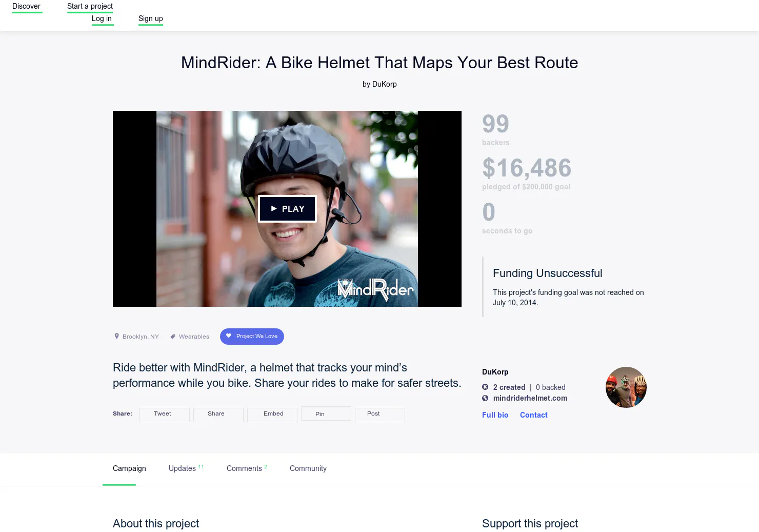Open the Log in link
Screen dimensions: 759x532
tap(102, 18)
